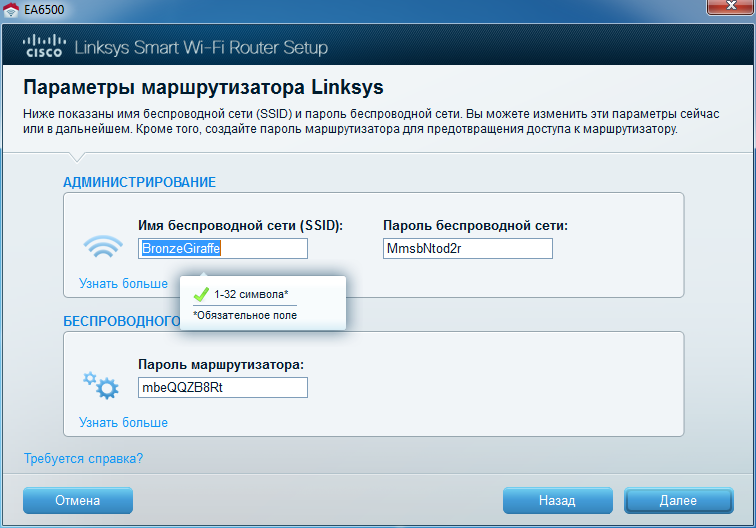Click the green checkmark in validation tooltip
The image size is (756, 528).
click(201, 294)
